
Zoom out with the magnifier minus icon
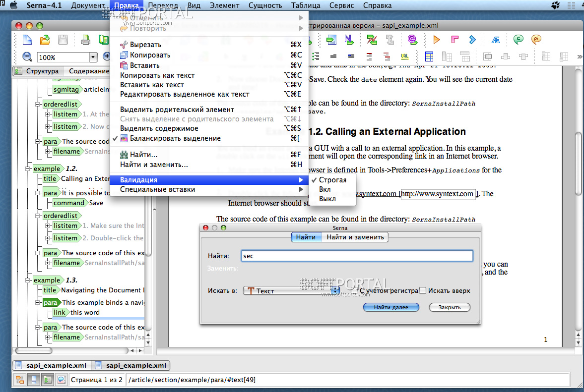tap(27, 57)
